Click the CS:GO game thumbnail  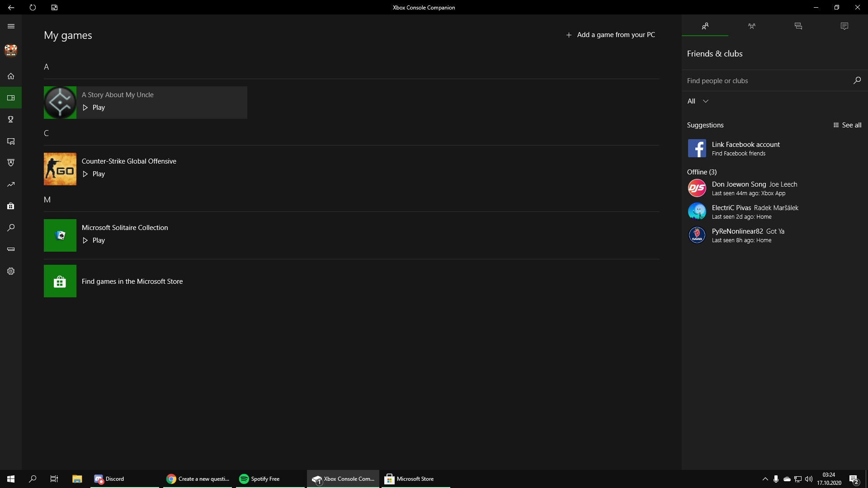tap(60, 169)
